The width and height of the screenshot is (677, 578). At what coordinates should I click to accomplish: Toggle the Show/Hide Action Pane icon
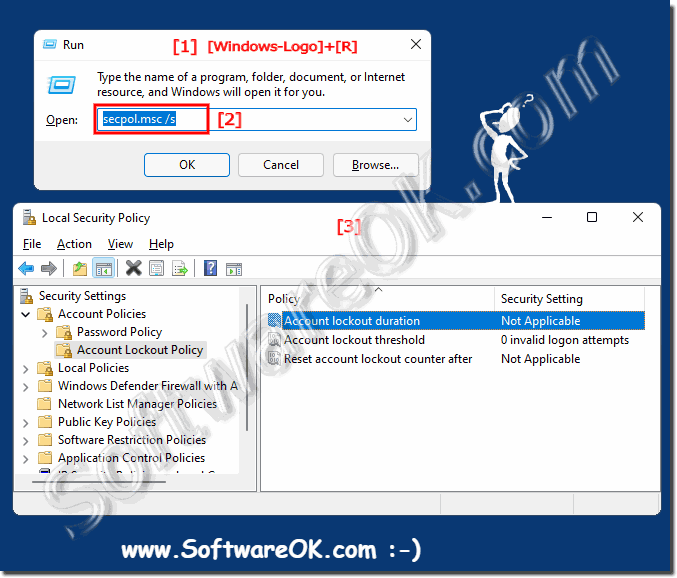[234, 269]
